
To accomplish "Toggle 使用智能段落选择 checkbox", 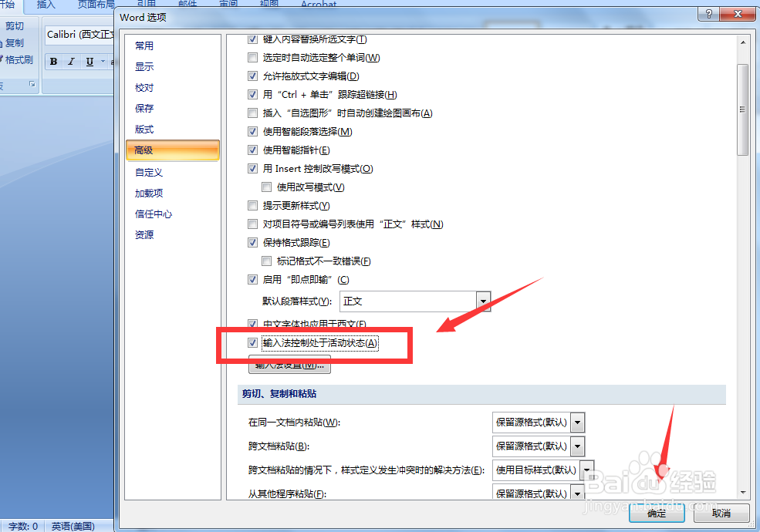I will pos(252,131).
